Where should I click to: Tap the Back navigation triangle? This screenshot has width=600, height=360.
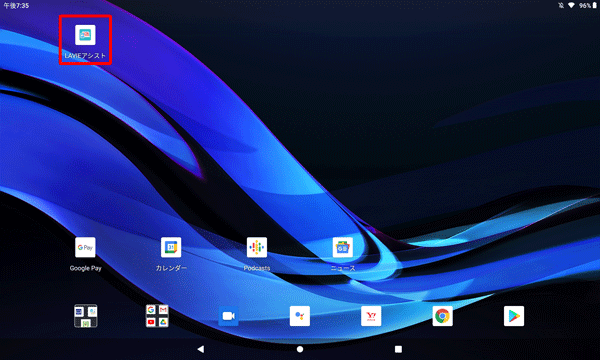201,349
